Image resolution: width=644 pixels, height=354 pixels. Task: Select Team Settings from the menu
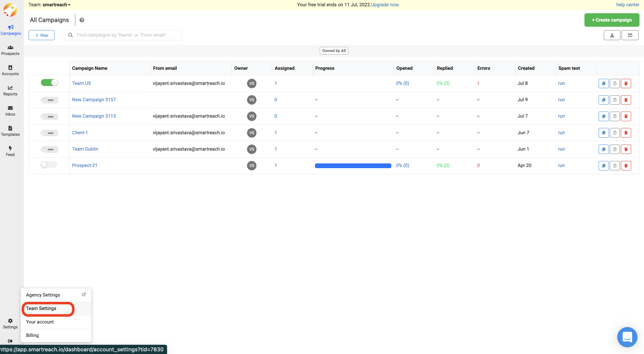tap(41, 308)
